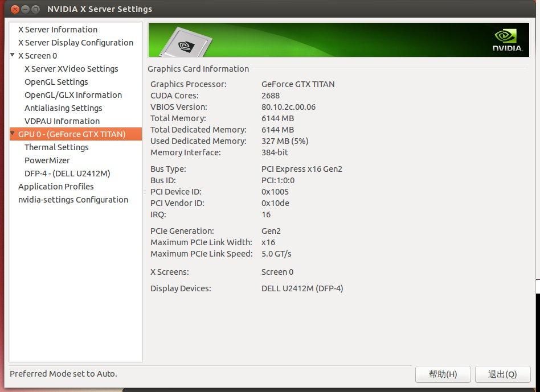This screenshot has width=540, height=392.
Task: Click the 帮助(H) help button
Action: (443, 374)
